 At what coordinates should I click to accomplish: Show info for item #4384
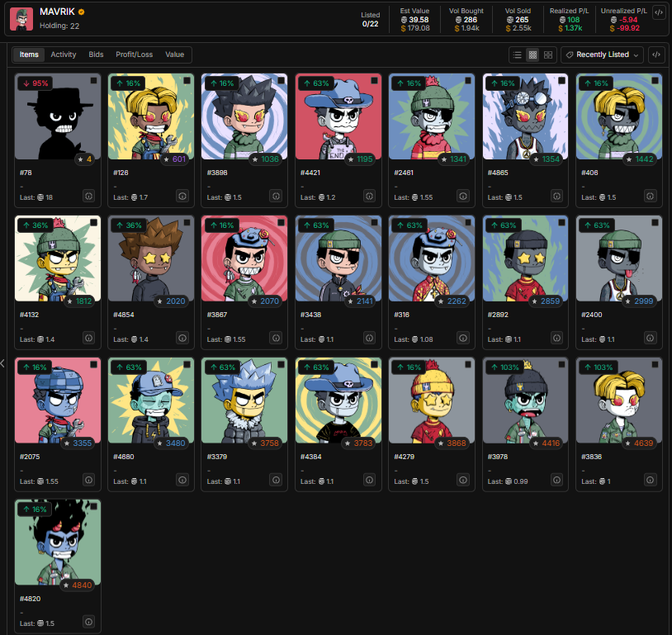click(369, 480)
